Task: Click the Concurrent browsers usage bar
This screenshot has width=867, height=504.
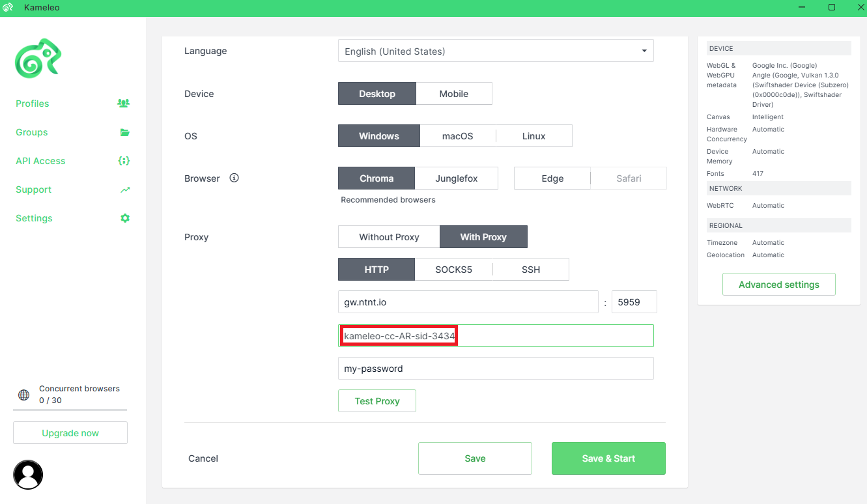Action: pyautogui.click(x=70, y=410)
